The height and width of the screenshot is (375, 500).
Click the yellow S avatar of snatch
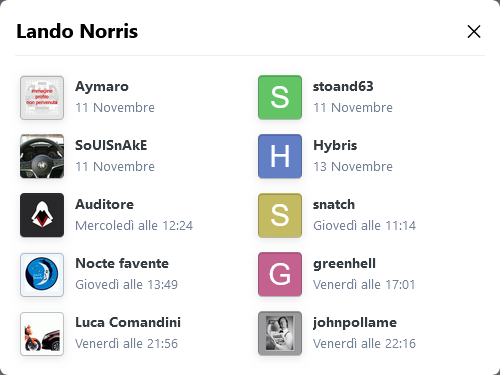point(280,215)
